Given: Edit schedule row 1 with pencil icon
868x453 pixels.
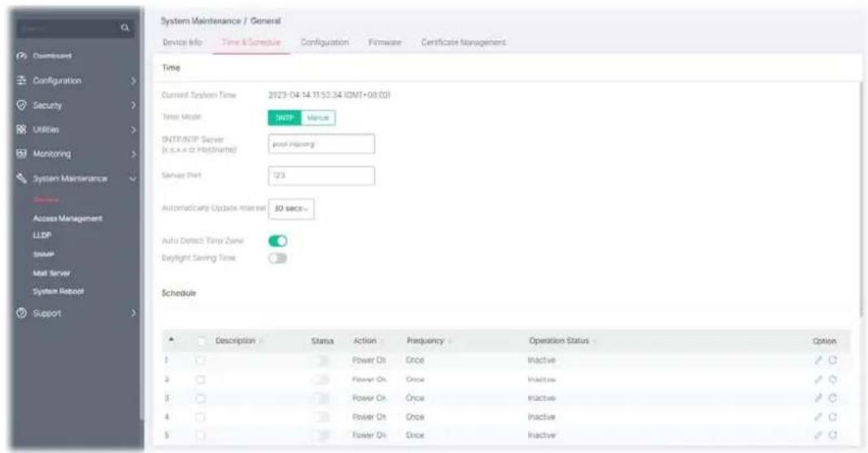Looking at the screenshot, I should (x=818, y=360).
